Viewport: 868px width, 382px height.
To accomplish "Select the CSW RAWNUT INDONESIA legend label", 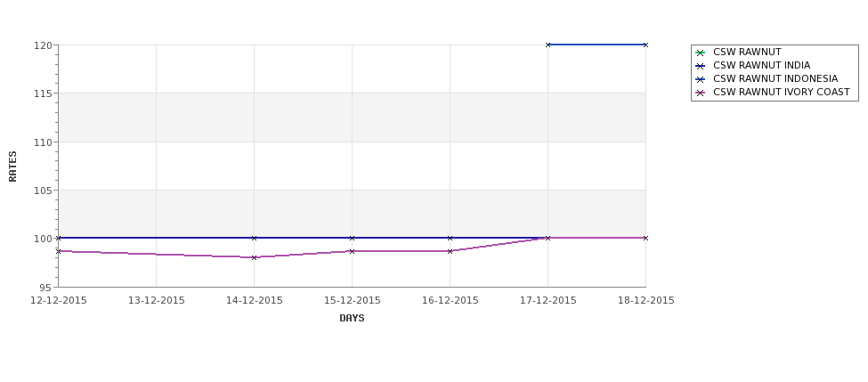I will point(775,78).
